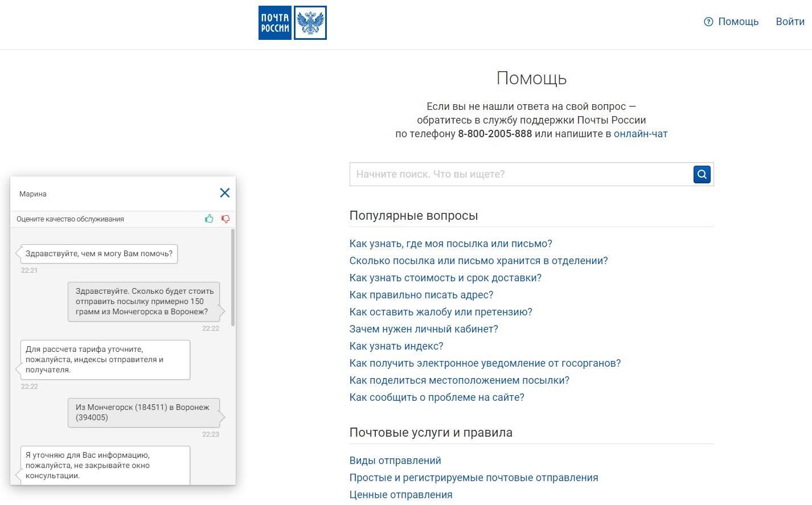This screenshot has width=812, height=505.
Task: Focus the help search input field
Action: pos(521,174)
